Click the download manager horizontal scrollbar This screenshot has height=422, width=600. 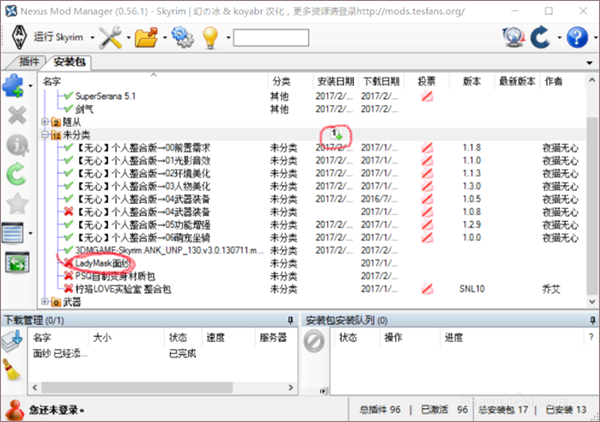137,388
